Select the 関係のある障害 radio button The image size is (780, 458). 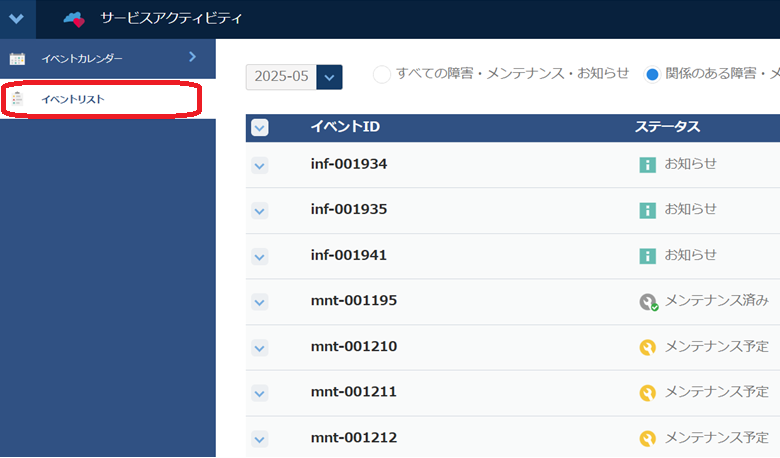click(x=652, y=75)
